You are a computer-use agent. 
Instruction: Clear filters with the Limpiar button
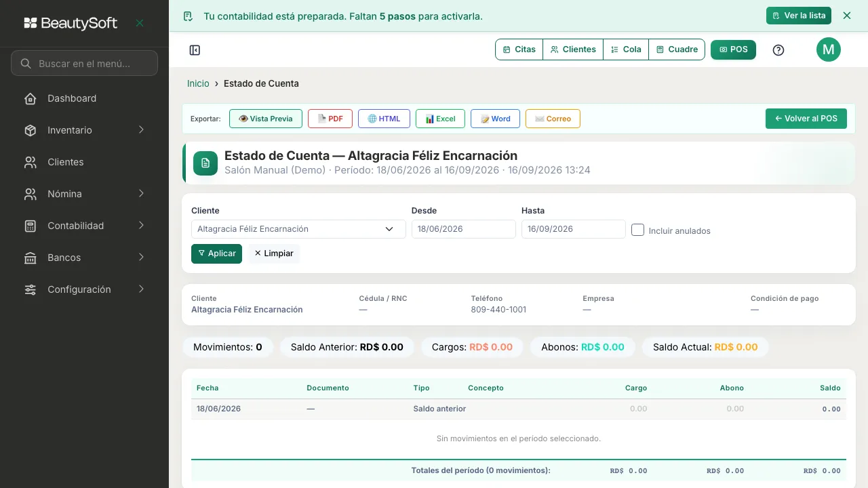point(274,253)
